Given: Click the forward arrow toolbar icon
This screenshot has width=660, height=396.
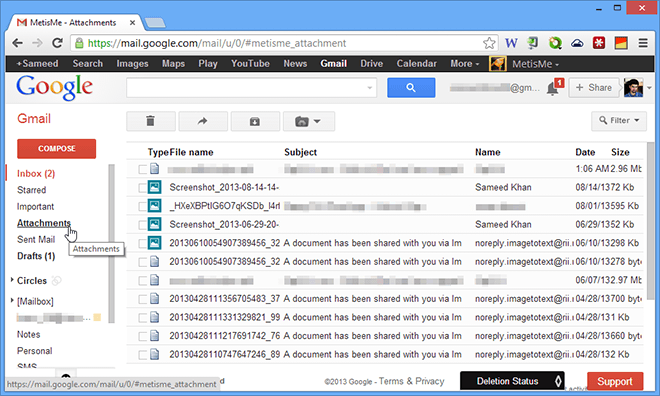Looking at the screenshot, I should (x=203, y=121).
